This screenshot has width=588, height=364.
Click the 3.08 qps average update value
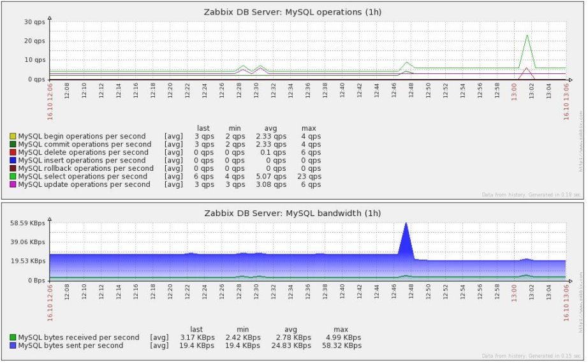click(271, 184)
